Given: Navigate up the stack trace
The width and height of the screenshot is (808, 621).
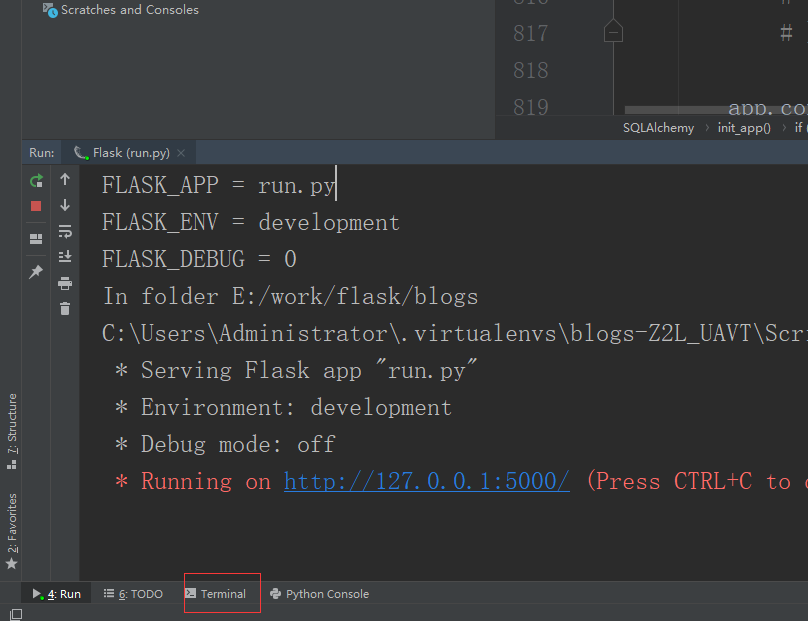Looking at the screenshot, I should (x=65, y=181).
